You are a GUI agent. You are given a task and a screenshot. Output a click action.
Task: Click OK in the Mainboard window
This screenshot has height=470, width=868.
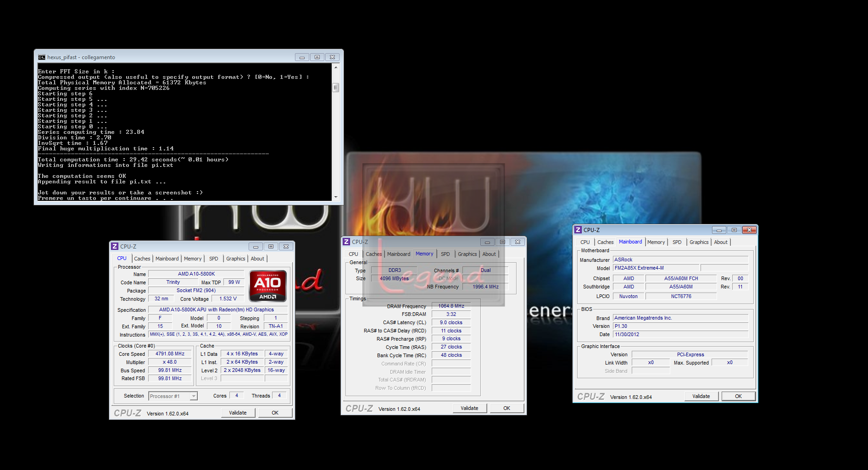[x=738, y=396]
